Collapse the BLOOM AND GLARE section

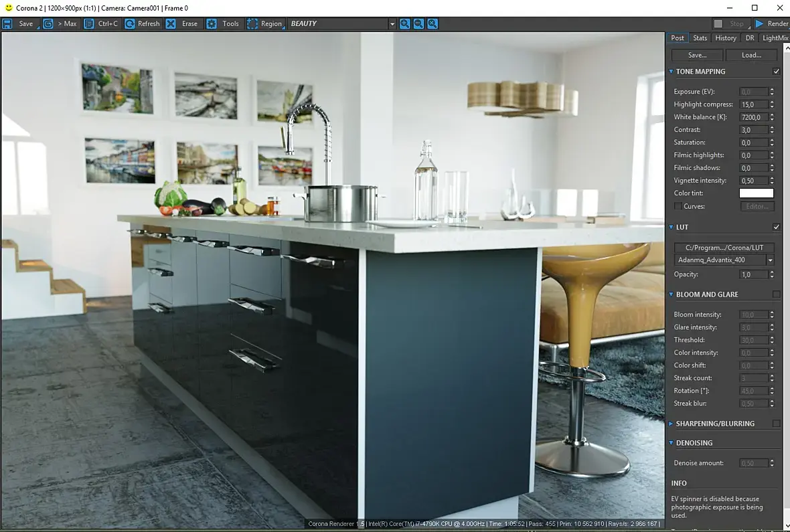point(671,294)
